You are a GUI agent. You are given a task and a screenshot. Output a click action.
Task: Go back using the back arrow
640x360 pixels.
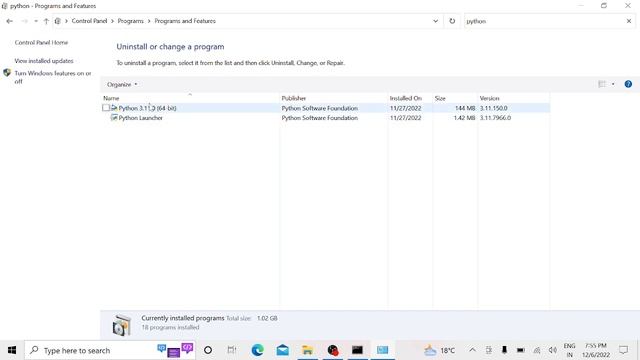(9, 21)
